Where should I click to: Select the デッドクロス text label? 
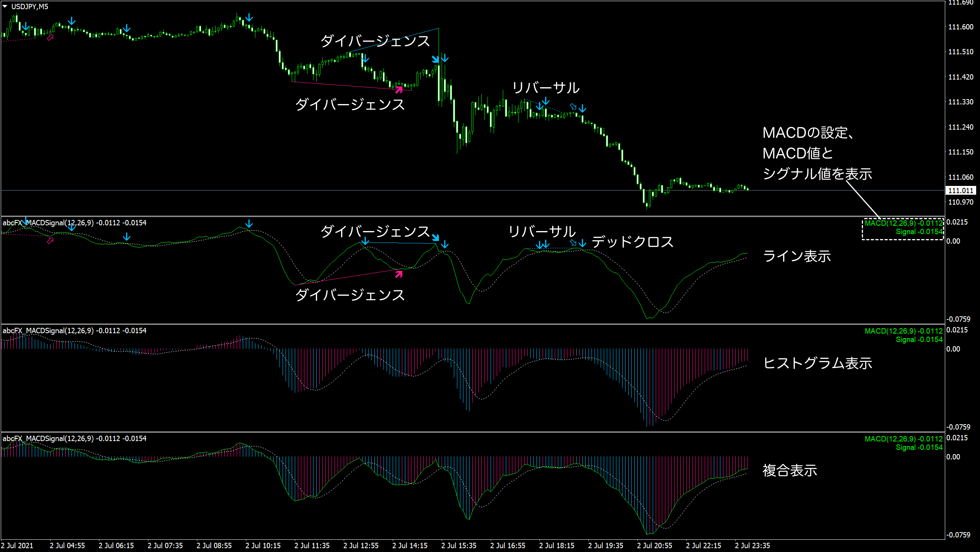pos(632,242)
